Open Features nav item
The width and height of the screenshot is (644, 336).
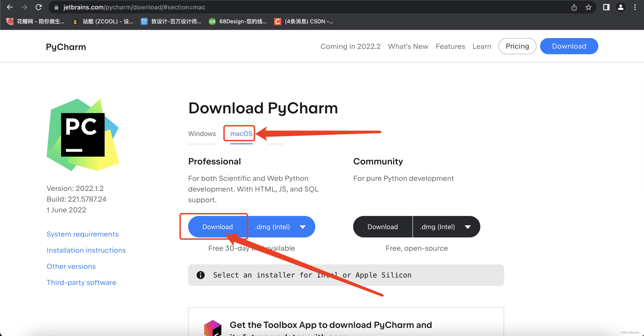450,46
